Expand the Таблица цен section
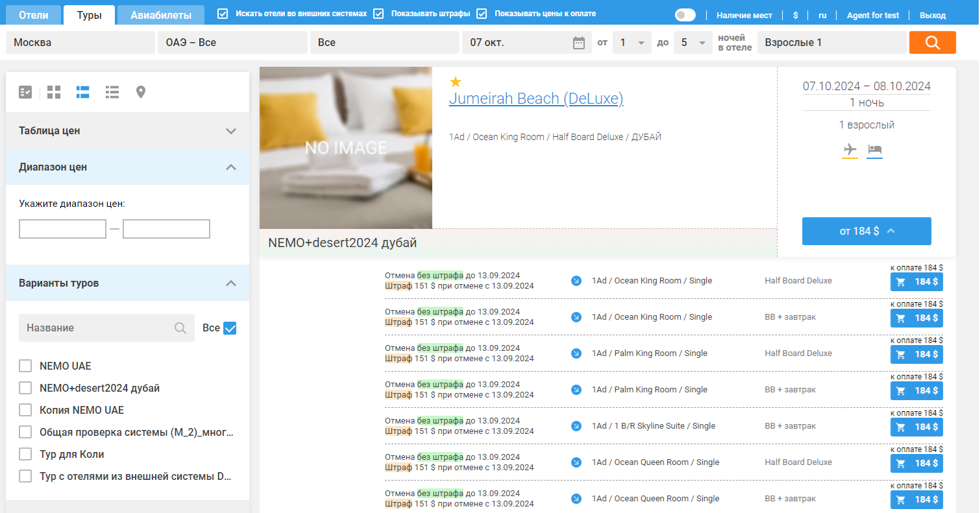The image size is (980, 513). click(x=127, y=130)
